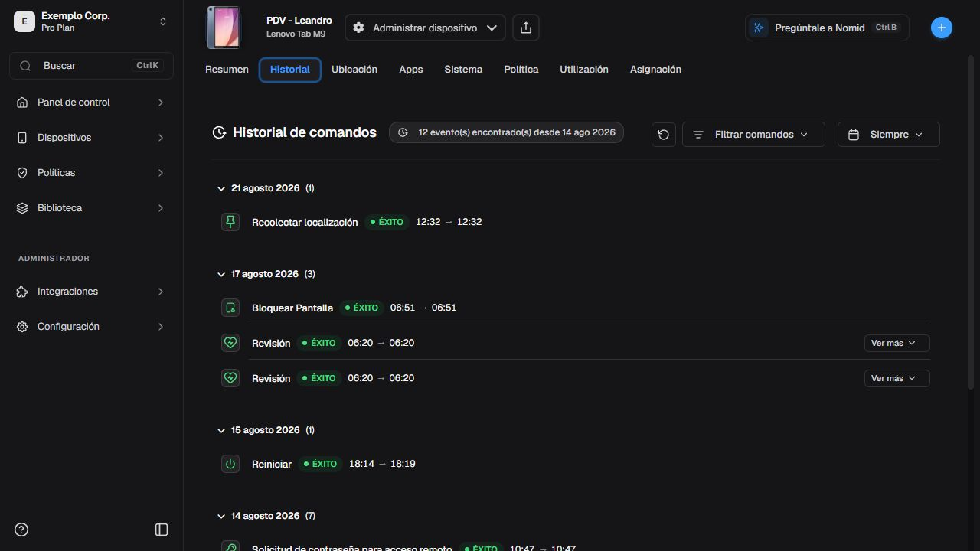Toggle the sidebar collapse icon

click(162, 530)
